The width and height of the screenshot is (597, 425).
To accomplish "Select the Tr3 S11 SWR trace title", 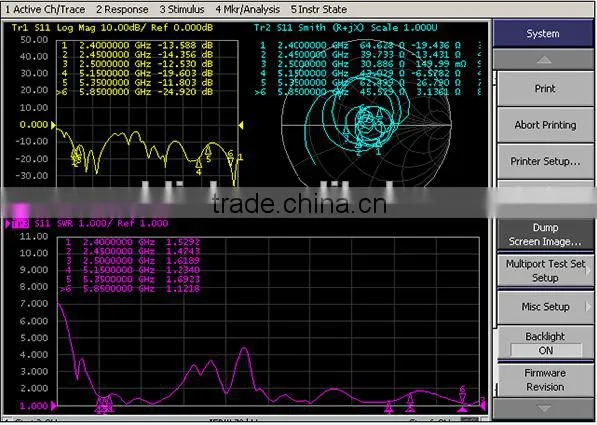I will pyautogui.click(x=90, y=223).
